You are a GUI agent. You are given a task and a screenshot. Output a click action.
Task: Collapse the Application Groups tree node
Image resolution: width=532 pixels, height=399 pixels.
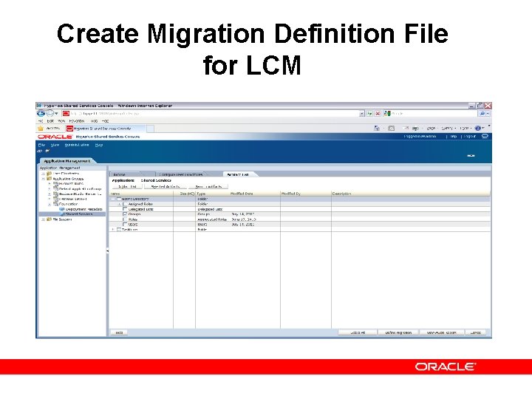[x=43, y=179]
